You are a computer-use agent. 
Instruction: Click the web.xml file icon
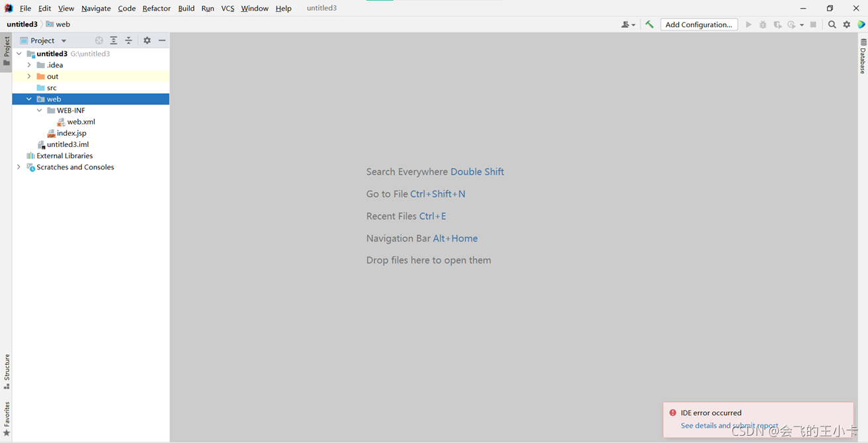pyautogui.click(x=61, y=122)
